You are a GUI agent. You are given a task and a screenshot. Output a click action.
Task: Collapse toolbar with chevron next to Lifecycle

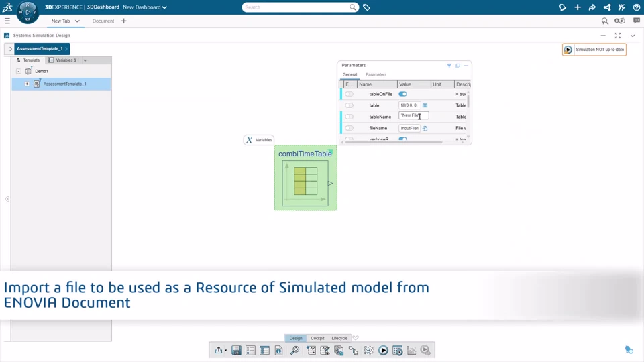(x=356, y=338)
